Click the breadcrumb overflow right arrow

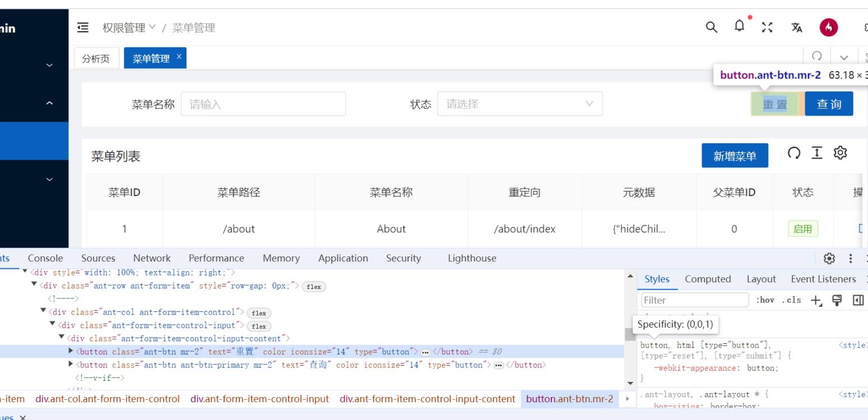(x=627, y=399)
